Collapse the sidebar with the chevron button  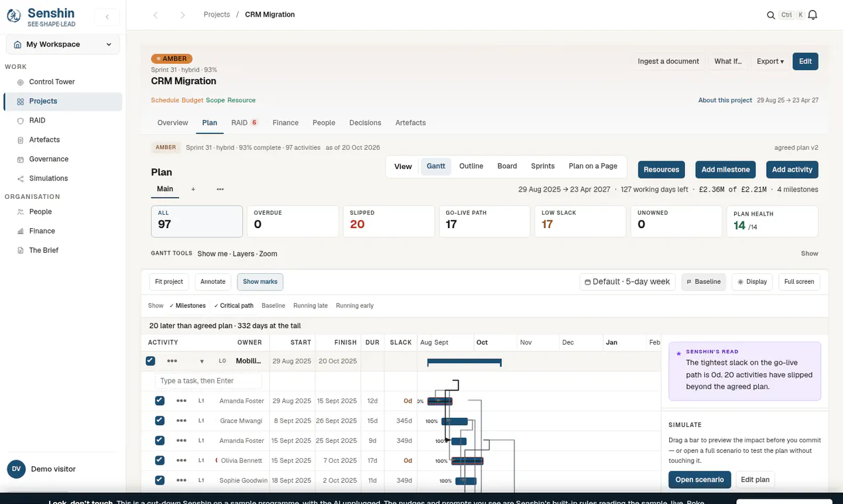pyautogui.click(x=107, y=17)
